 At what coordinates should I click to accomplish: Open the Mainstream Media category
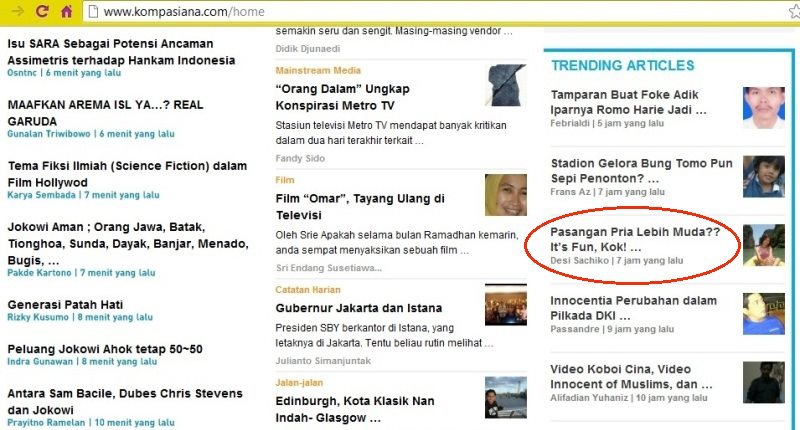[318, 71]
